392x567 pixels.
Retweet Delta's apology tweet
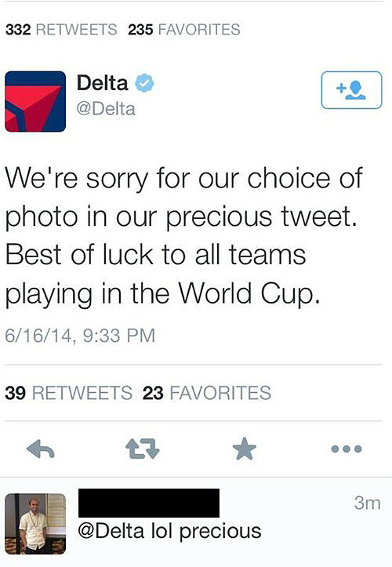click(x=142, y=449)
